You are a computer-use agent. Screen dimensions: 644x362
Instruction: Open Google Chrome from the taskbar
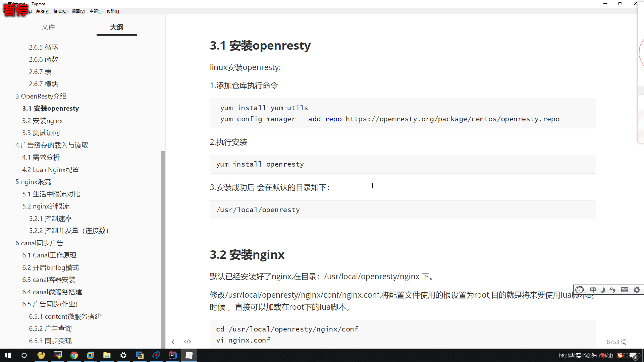point(74,355)
